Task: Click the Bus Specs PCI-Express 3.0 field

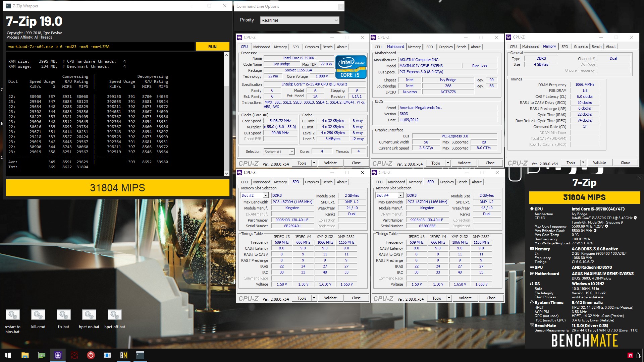Action: click(x=448, y=72)
